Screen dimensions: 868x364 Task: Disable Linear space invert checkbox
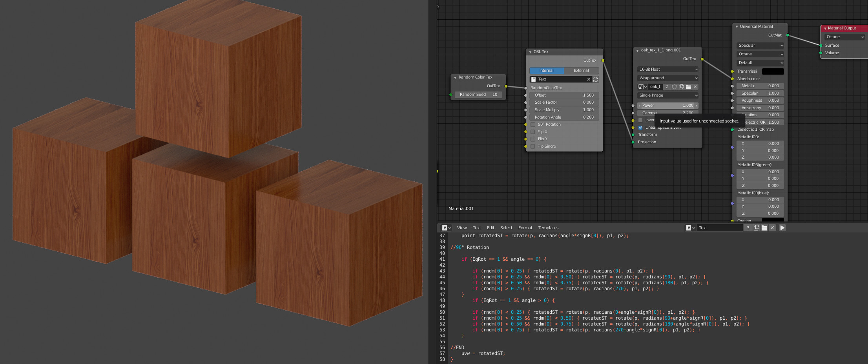point(640,128)
